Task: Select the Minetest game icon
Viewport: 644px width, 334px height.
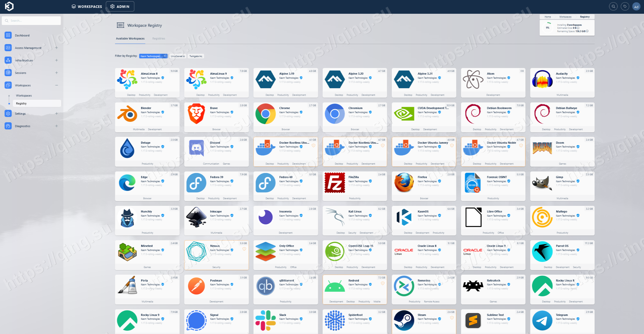Action: click(127, 252)
